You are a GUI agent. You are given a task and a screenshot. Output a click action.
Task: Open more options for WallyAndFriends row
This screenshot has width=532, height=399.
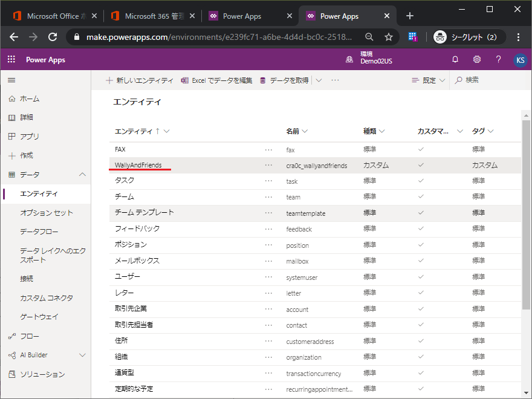pos(268,165)
